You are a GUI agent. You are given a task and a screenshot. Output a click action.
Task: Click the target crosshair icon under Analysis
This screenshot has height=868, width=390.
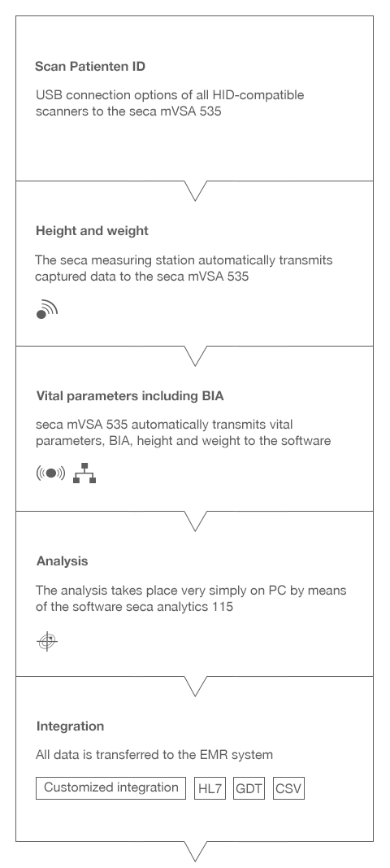pyautogui.click(x=47, y=641)
